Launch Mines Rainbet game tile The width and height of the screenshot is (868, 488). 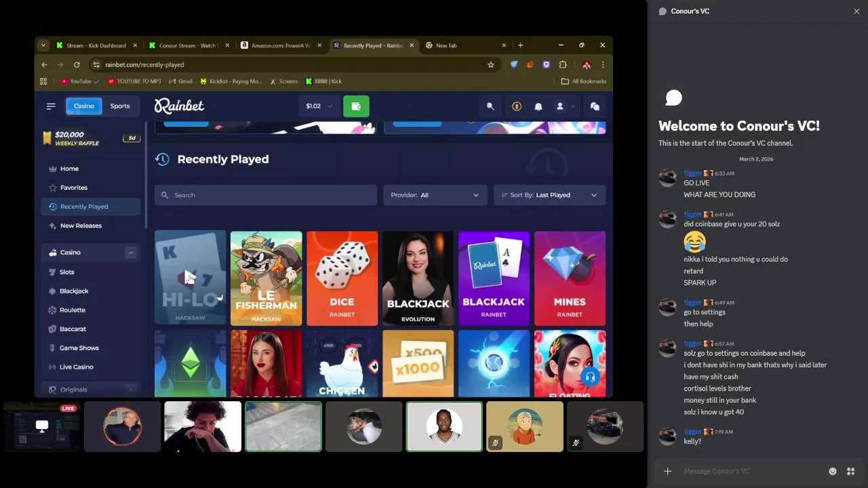[570, 278]
